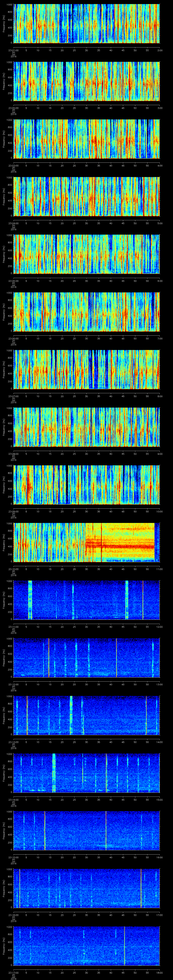Click the orange line near 38 s in 23:15:00 panel
Screen dimensions: 173x980
point(106,831)
